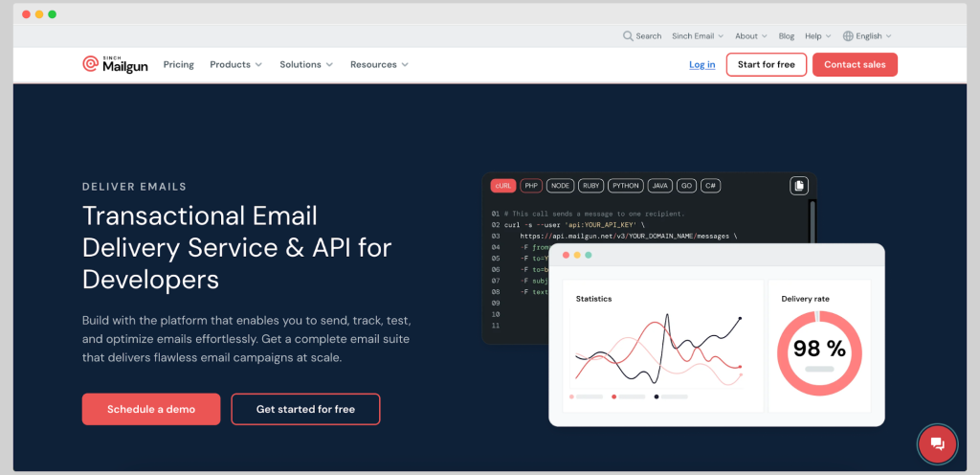This screenshot has height=475, width=980.
Task: Click the Log in link
Action: 702,64
